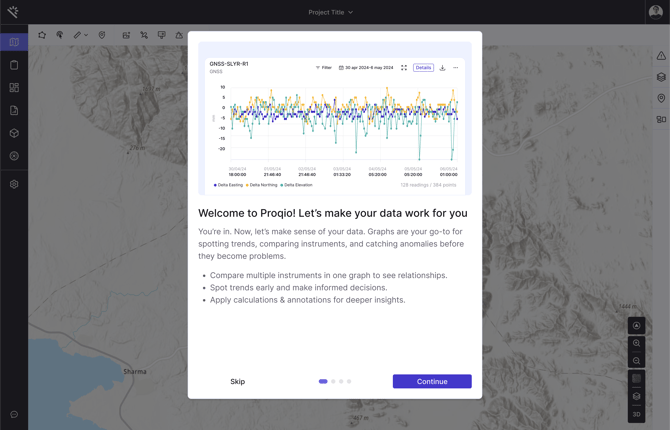
Task: Open the layers panel on right
Action: (661, 77)
